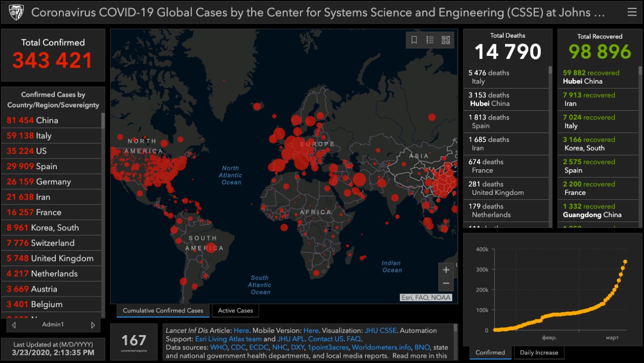Click the 1 332 recovered Guangdong China row
The image size is (644, 363).
[x=598, y=210]
